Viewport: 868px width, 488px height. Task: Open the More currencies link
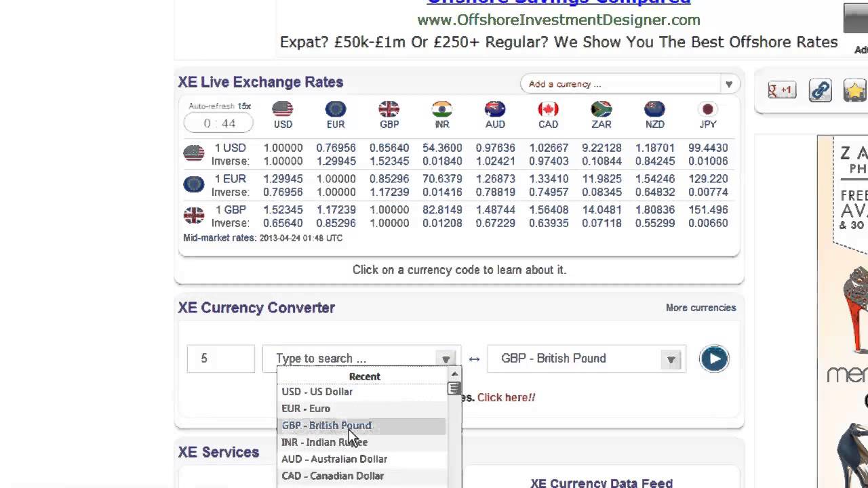[x=701, y=308]
